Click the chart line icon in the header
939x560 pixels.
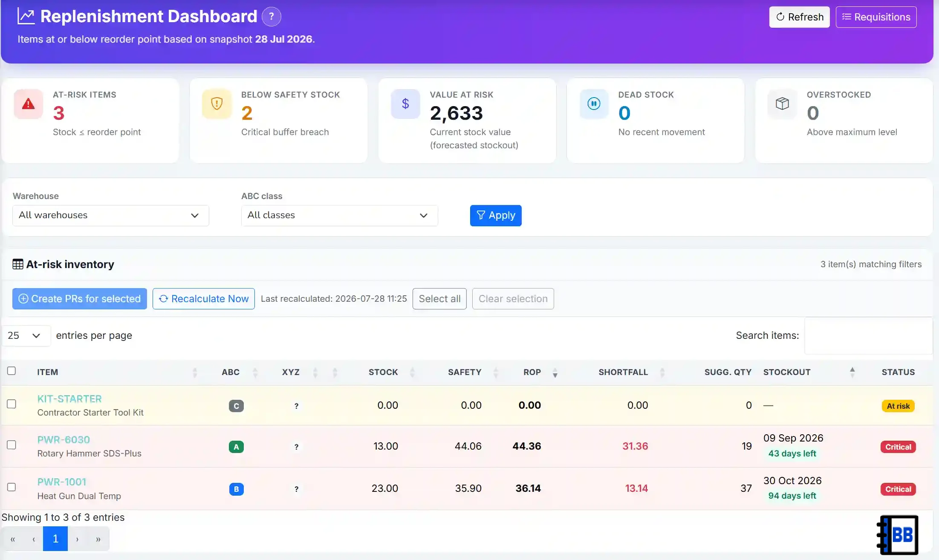point(26,16)
